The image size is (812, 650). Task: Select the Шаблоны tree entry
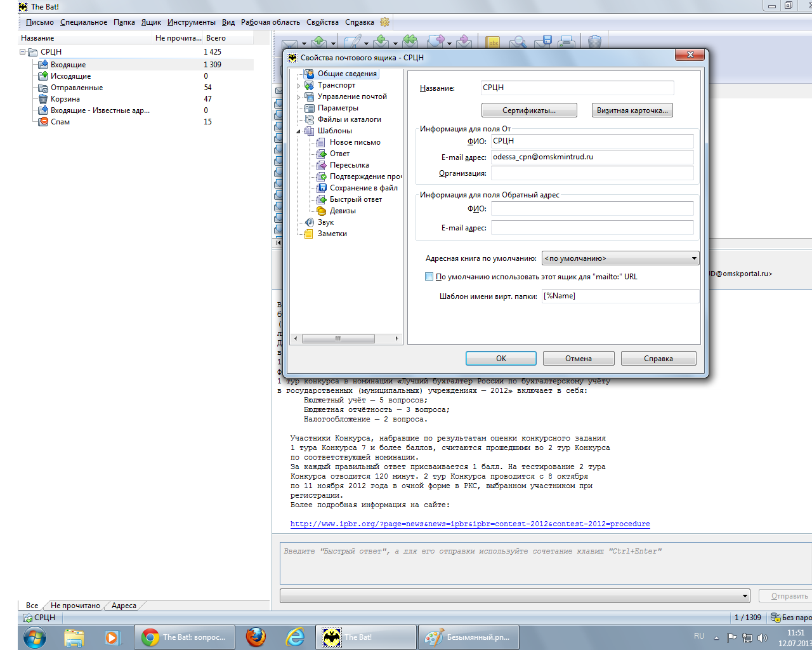334,131
